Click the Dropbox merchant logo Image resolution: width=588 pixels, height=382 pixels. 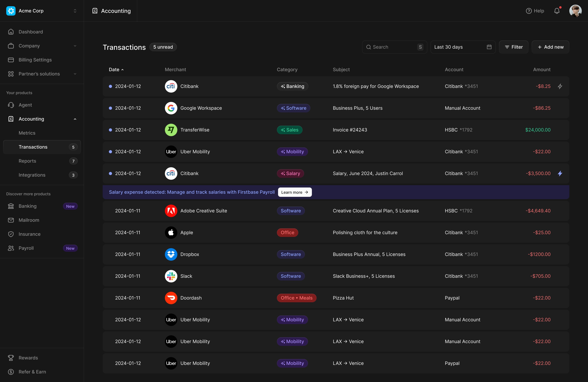click(x=171, y=254)
